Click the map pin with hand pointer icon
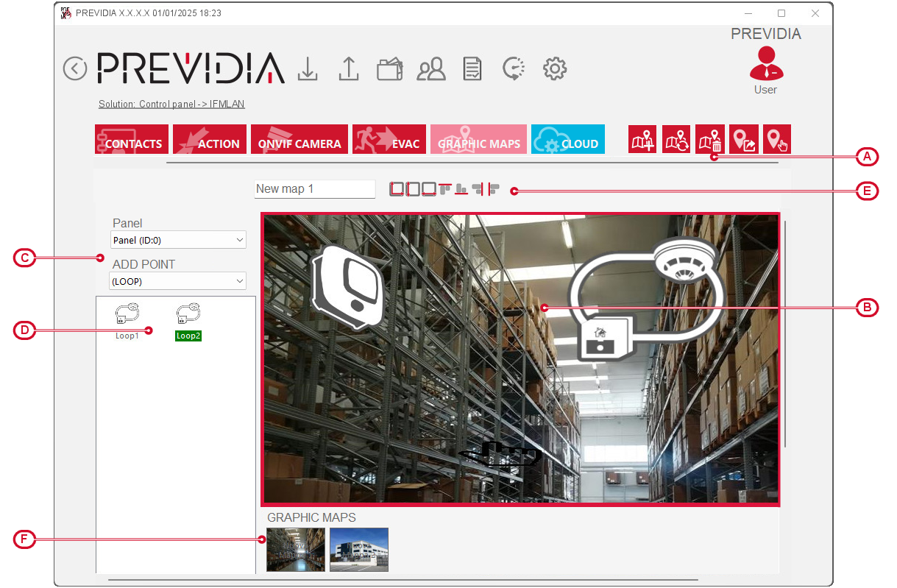Viewport: 897px width, 588px height. click(x=777, y=138)
